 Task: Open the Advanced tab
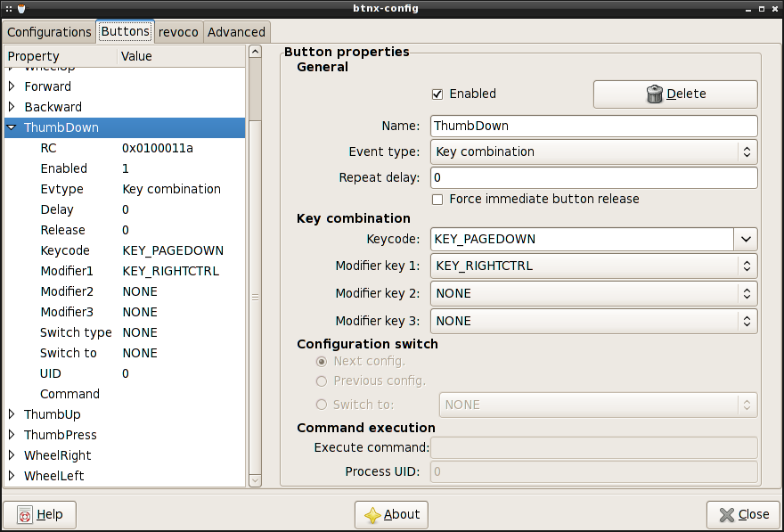pyautogui.click(x=236, y=32)
